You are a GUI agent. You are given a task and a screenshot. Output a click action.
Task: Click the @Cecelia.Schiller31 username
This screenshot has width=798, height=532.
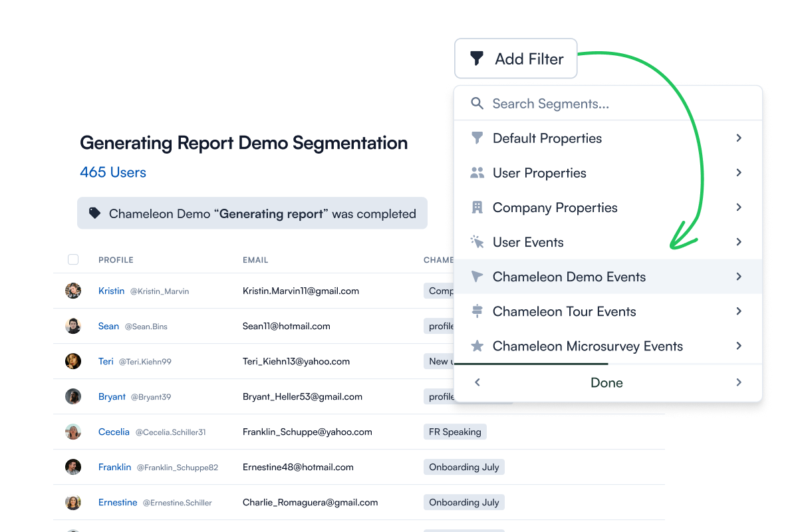point(171,432)
